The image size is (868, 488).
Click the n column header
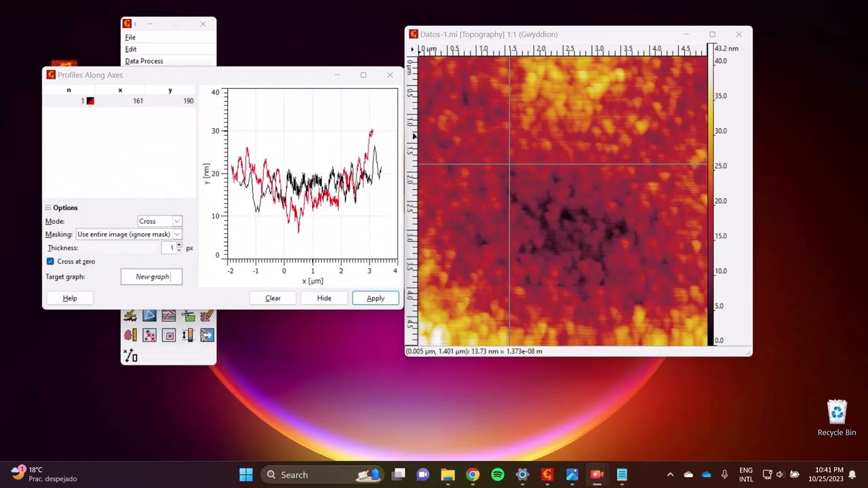[x=68, y=90]
